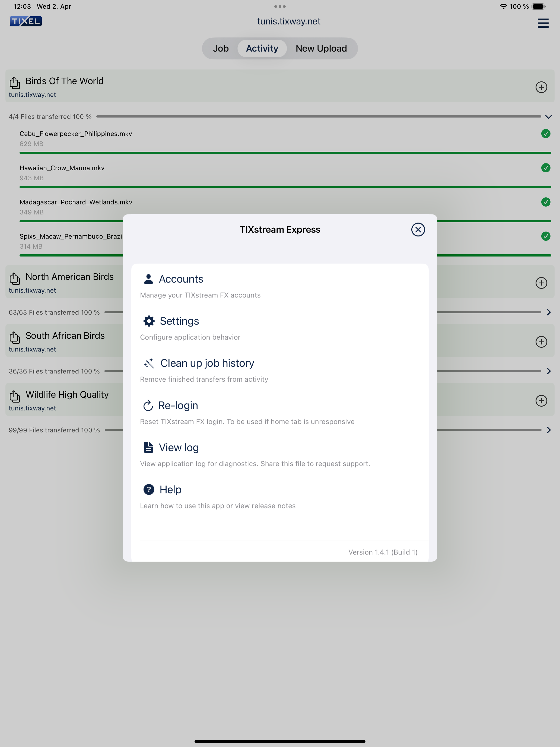Click North American Birds upload icon

(x=14, y=278)
